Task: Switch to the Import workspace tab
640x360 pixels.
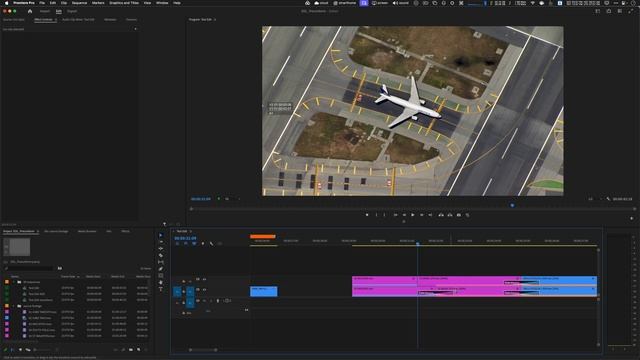Action: click(44, 11)
